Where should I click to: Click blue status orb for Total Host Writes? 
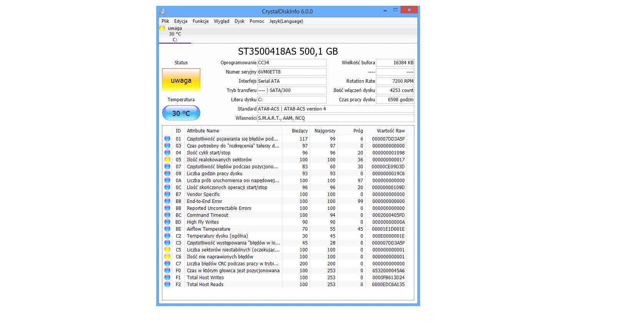[167, 277]
